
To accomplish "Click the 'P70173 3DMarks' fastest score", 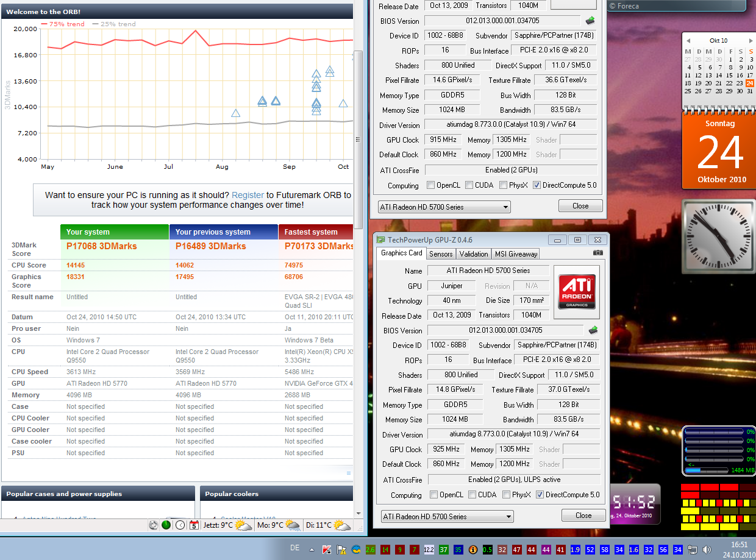I will [x=319, y=246].
